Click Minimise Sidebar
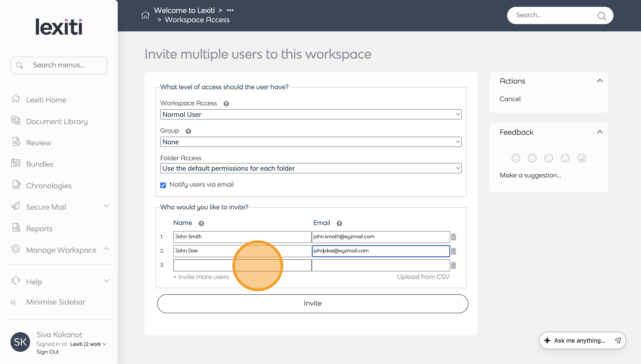Screen dimensions: 641x364 56,302
